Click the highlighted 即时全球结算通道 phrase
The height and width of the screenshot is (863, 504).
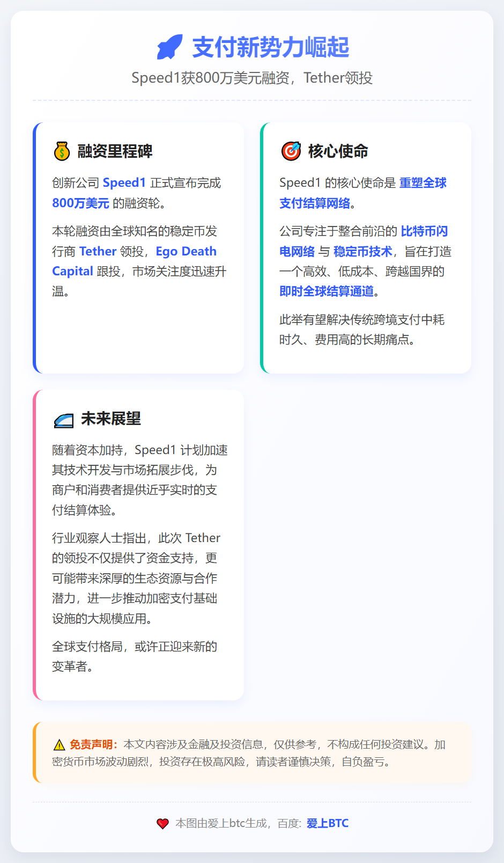click(327, 291)
